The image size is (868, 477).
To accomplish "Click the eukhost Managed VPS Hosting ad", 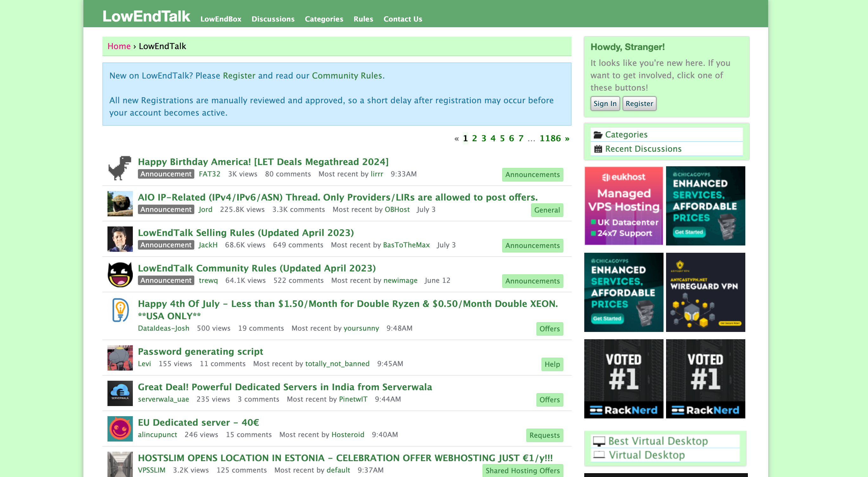I will click(623, 206).
